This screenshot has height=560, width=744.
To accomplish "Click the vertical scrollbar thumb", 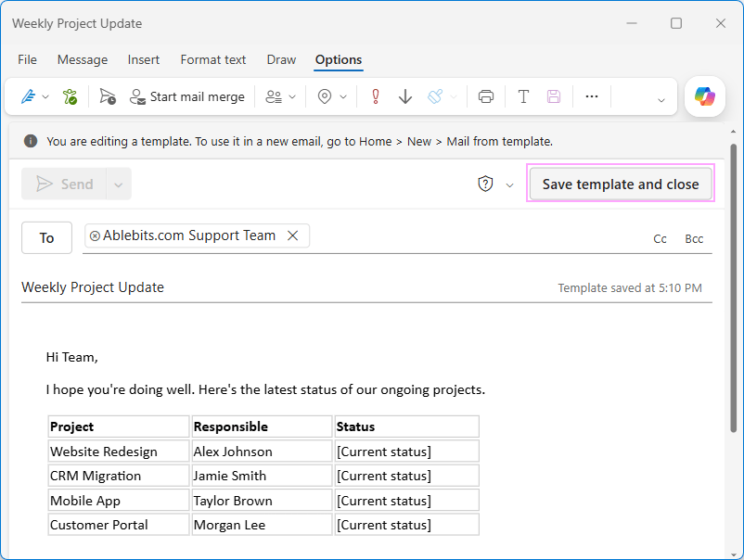I will (734, 288).
